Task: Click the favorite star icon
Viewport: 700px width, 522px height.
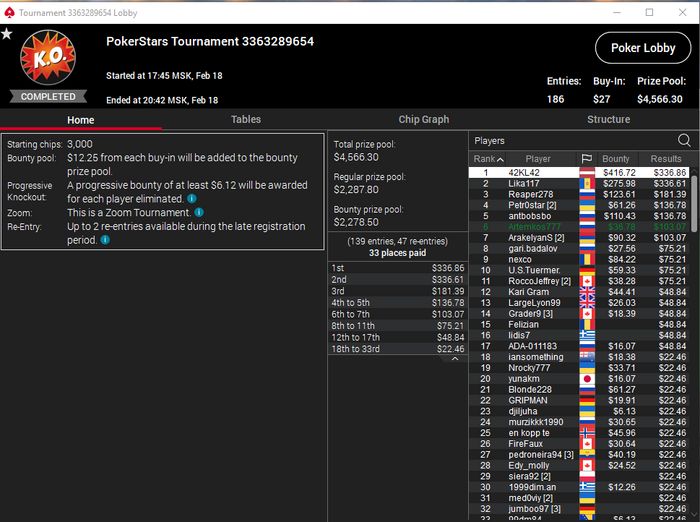Action: click(x=7, y=33)
